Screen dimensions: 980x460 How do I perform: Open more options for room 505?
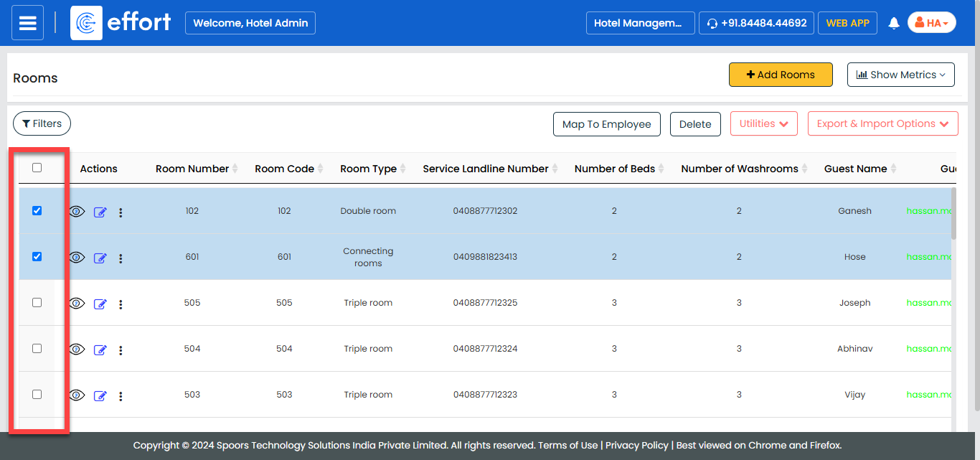click(121, 304)
